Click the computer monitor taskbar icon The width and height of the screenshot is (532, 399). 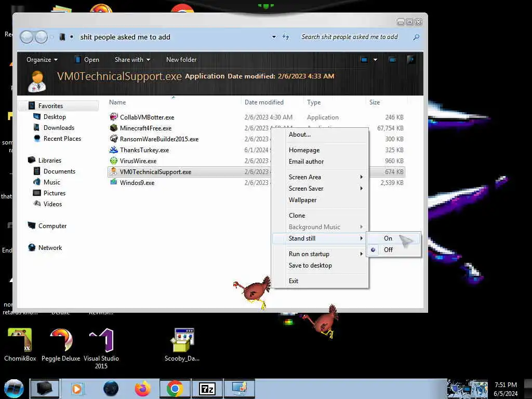(239, 389)
